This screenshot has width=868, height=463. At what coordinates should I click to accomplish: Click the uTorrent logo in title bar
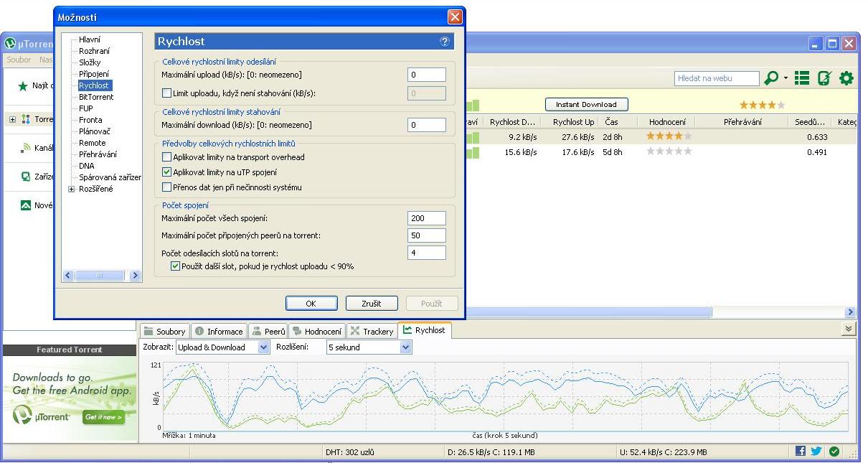[x=10, y=44]
